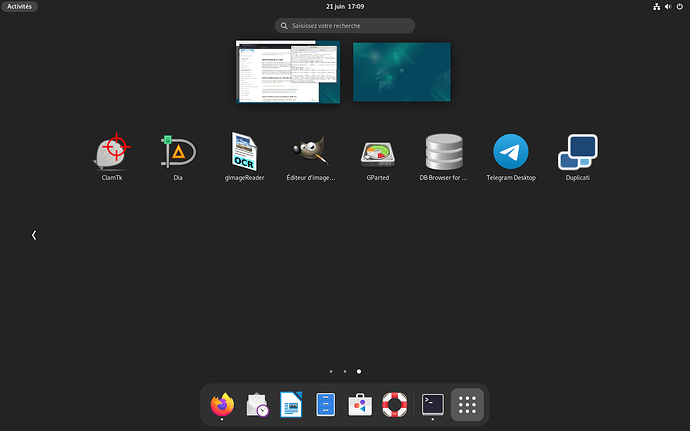This screenshot has width=690, height=431.
Task: Launch Telegram Desktop
Action: click(x=511, y=151)
